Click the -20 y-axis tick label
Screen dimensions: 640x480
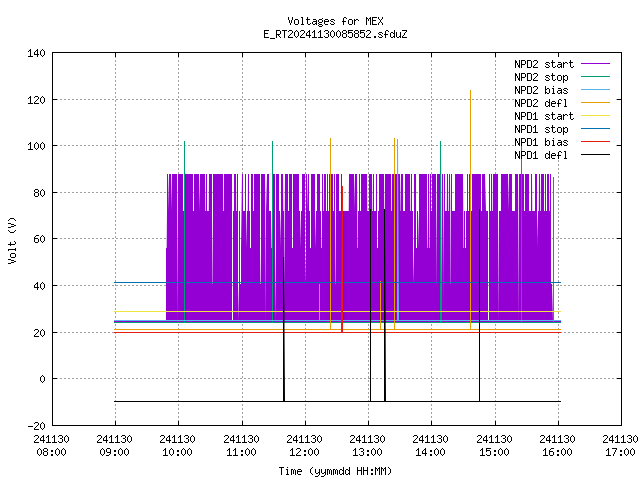[x=36, y=426]
